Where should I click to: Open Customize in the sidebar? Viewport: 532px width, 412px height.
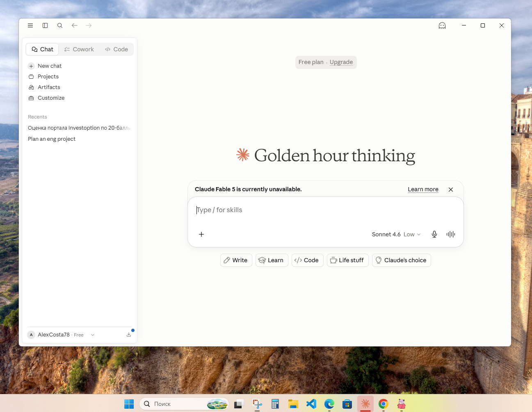(x=80, y=98)
